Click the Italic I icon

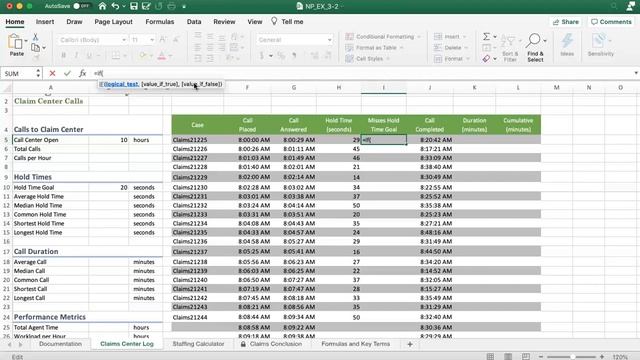point(76,55)
